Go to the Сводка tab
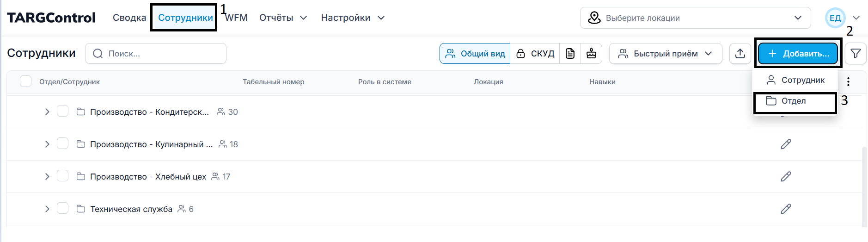Screen dimensions: 868x242 129,18
